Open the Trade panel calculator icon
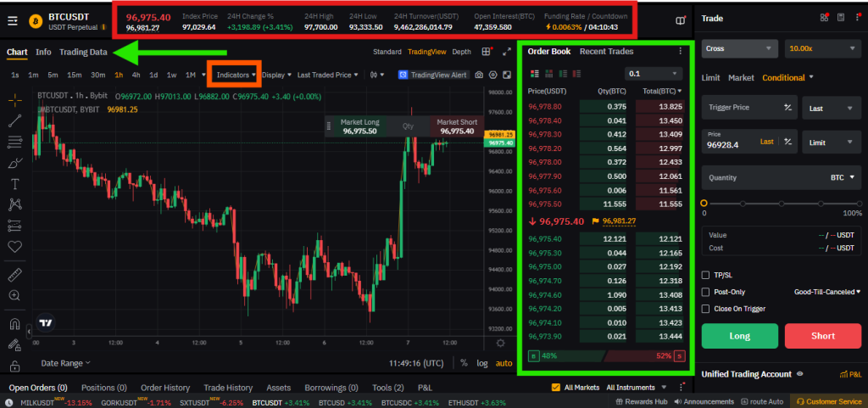The width and height of the screenshot is (868, 408). click(841, 18)
